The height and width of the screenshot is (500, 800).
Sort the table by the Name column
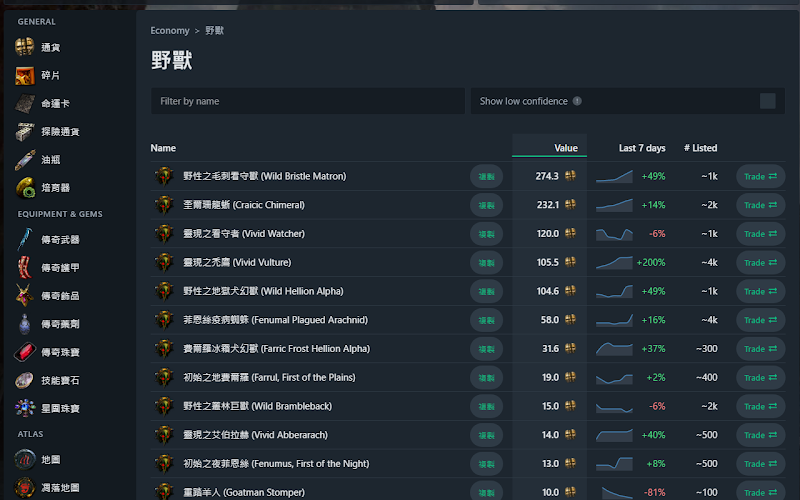click(163, 148)
